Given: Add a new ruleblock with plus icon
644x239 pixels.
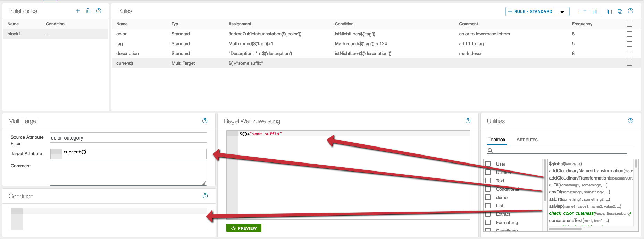Looking at the screenshot, I should pos(78,11).
